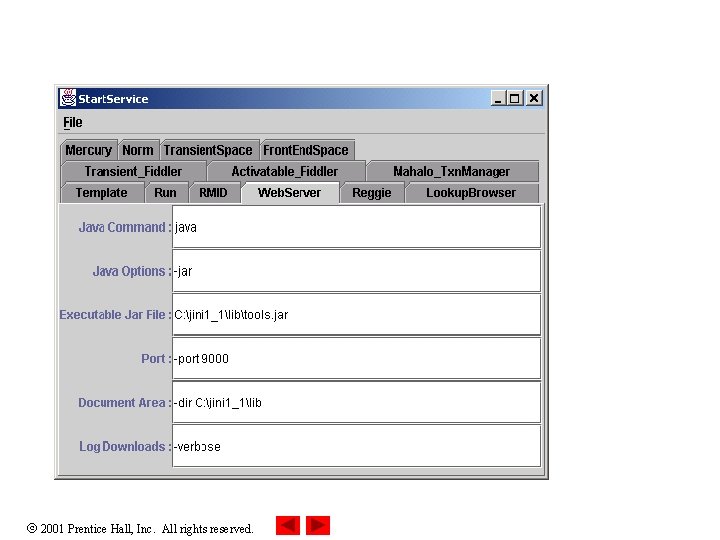
Task: Open the TransientSpace tab
Action: point(208,150)
